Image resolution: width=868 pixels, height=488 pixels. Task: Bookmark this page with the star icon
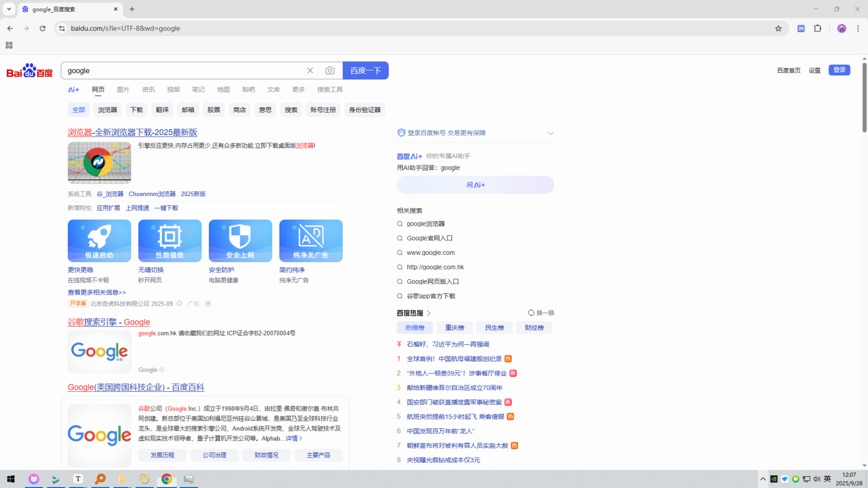coord(778,28)
